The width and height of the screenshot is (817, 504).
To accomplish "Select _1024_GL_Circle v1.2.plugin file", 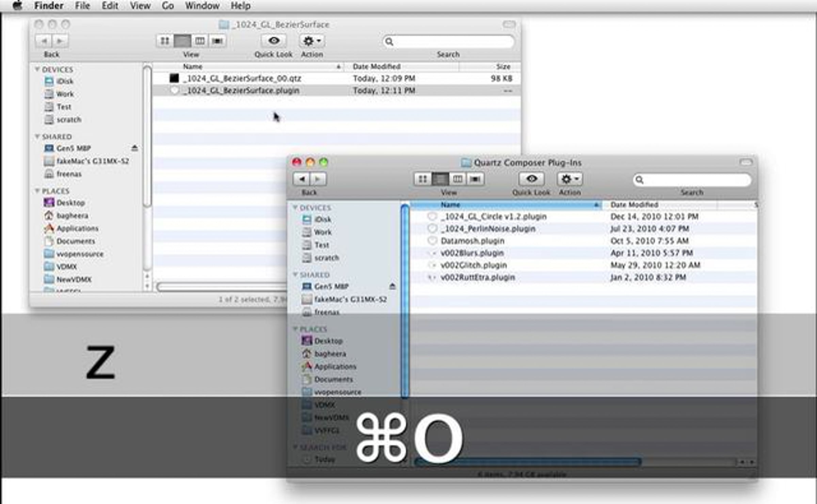I will click(584, 216).
